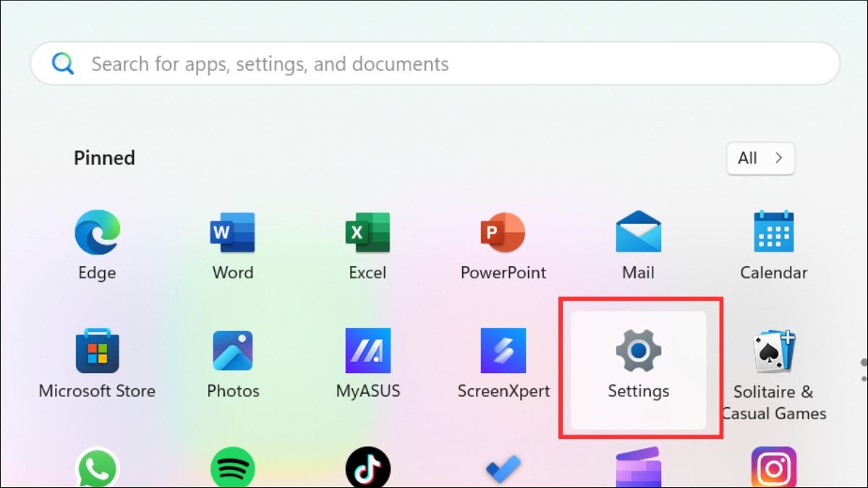Launch Word from pinned apps
This screenshot has width=868, height=488.
click(232, 233)
